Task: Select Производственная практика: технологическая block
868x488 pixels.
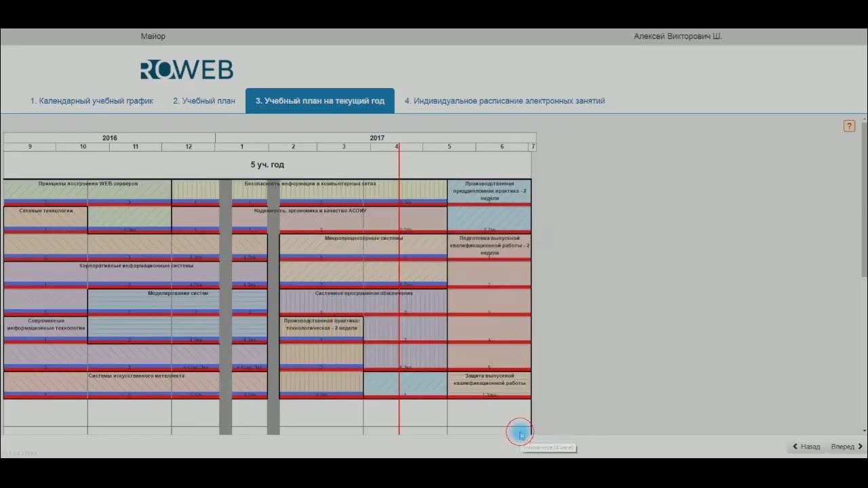Action: 321,329
